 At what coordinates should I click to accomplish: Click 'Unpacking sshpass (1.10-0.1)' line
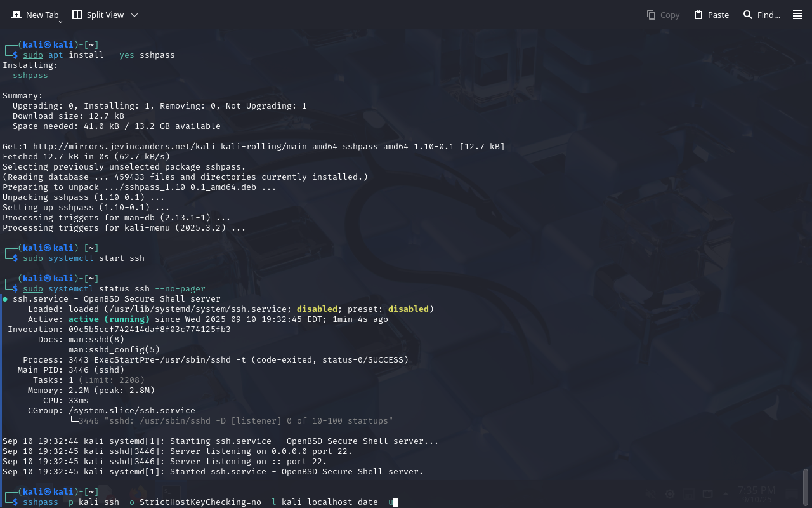point(84,197)
